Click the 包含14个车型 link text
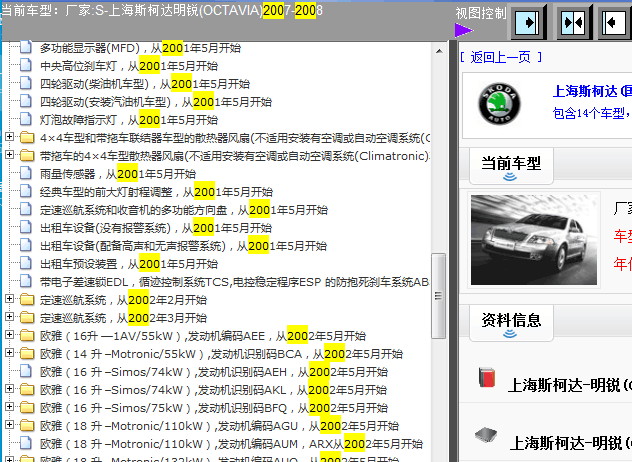The width and height of the screenshot is (632, 462). 592,113
